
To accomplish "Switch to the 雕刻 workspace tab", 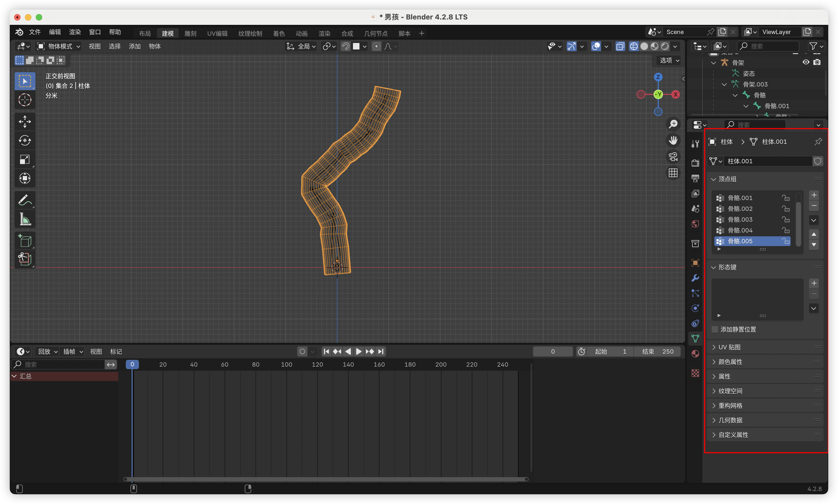I will pos(190,33).
